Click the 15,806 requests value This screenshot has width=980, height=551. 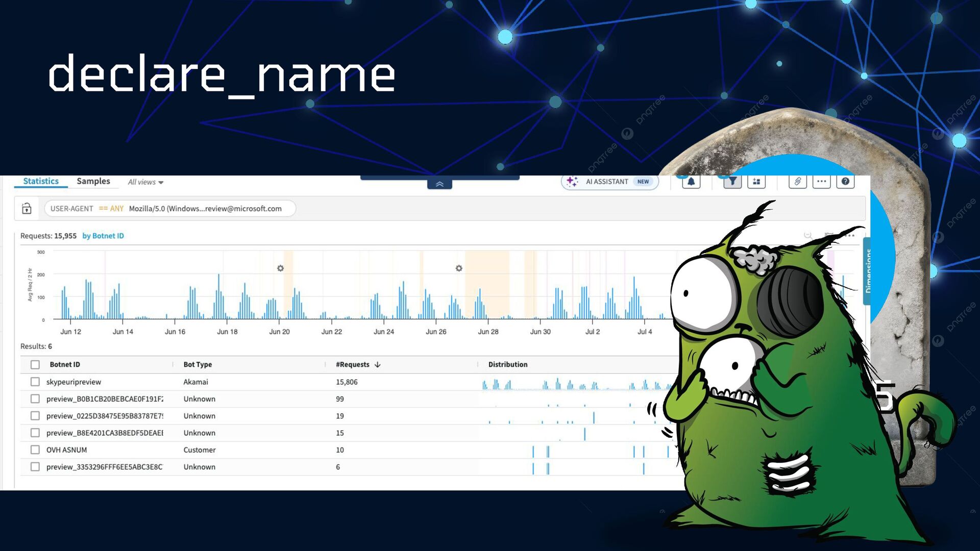(347, 382)
